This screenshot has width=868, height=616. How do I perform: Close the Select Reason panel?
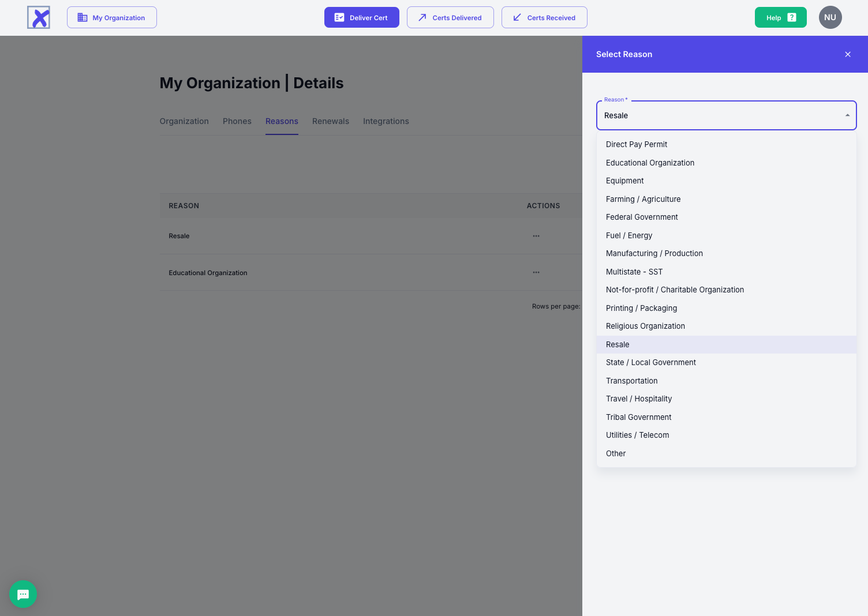pos(847,54)
